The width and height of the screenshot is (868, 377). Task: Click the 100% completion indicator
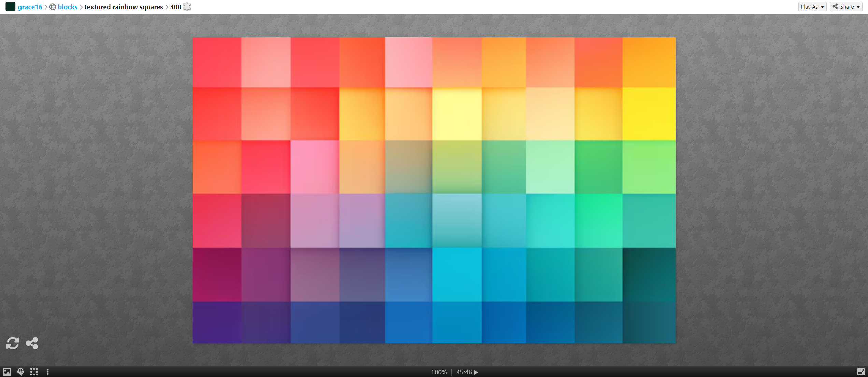coord(439,372)
